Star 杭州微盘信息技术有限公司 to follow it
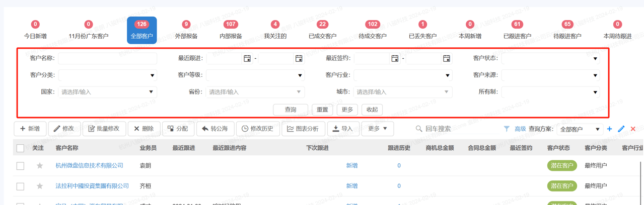Viewport: 644px width, 205px height. tap(40, 166)
